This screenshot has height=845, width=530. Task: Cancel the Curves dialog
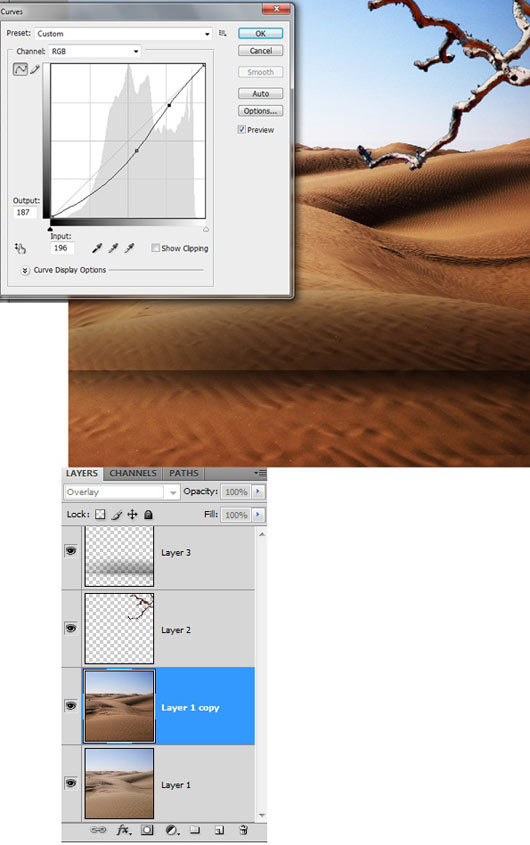260,51
